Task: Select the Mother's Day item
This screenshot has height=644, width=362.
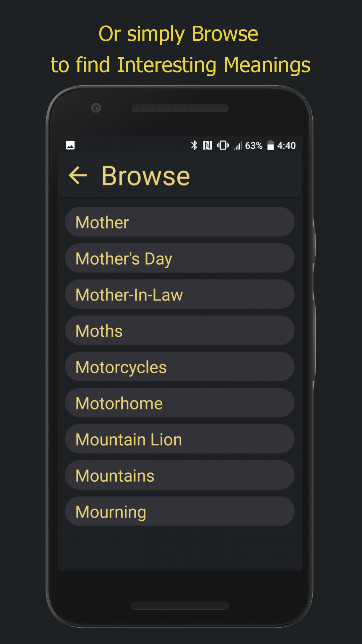Action: [x=180, y=258]
